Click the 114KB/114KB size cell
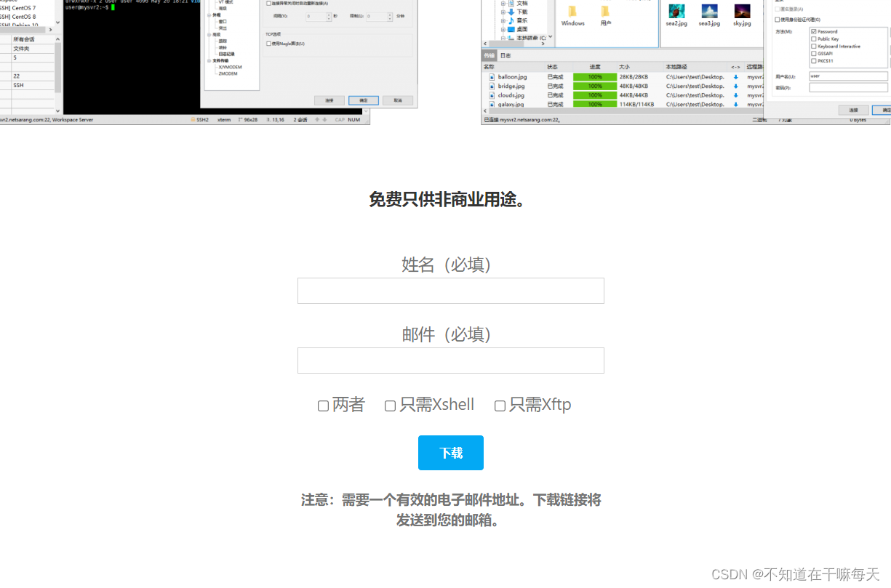Screen dimensions: 891x588 click(x=636, y=104)
